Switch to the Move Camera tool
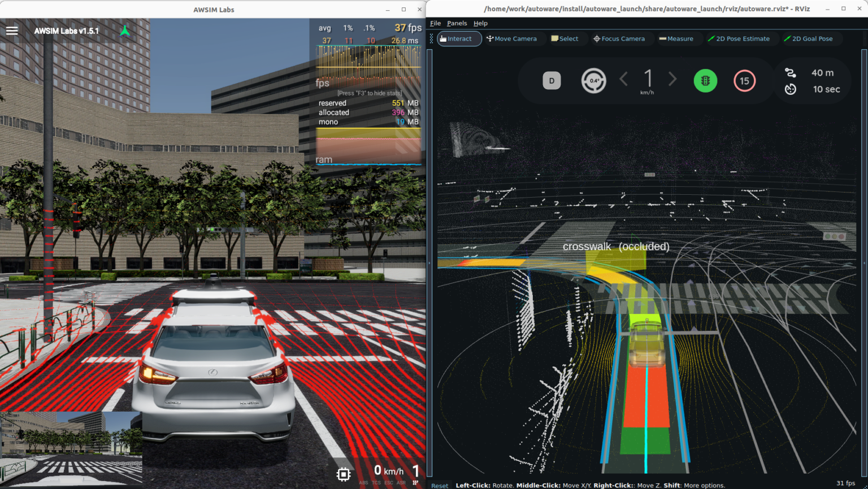The height and width of the screenshot is (489, 868). [511, 39]
